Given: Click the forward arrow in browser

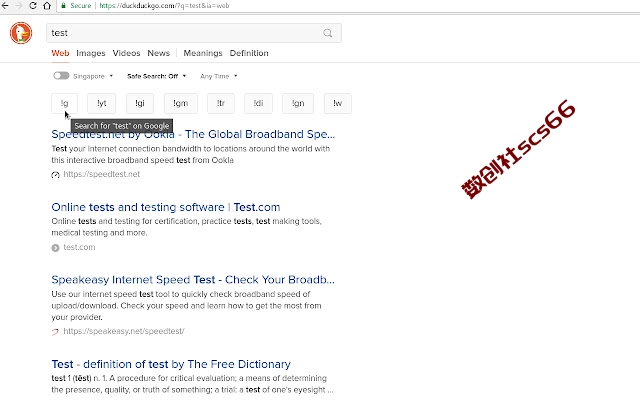Looking at the screenshot, I should click(19, 6).
